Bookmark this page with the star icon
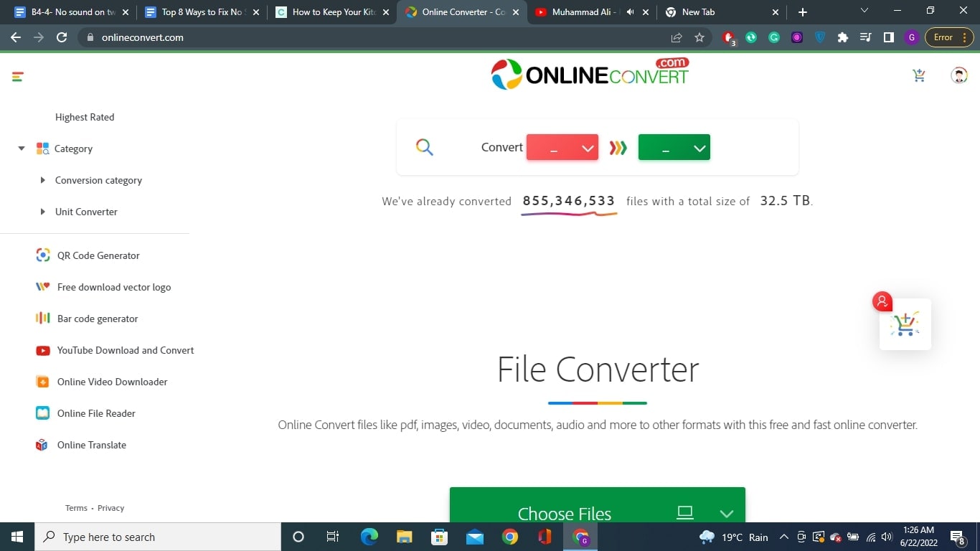 pos(699,37)
